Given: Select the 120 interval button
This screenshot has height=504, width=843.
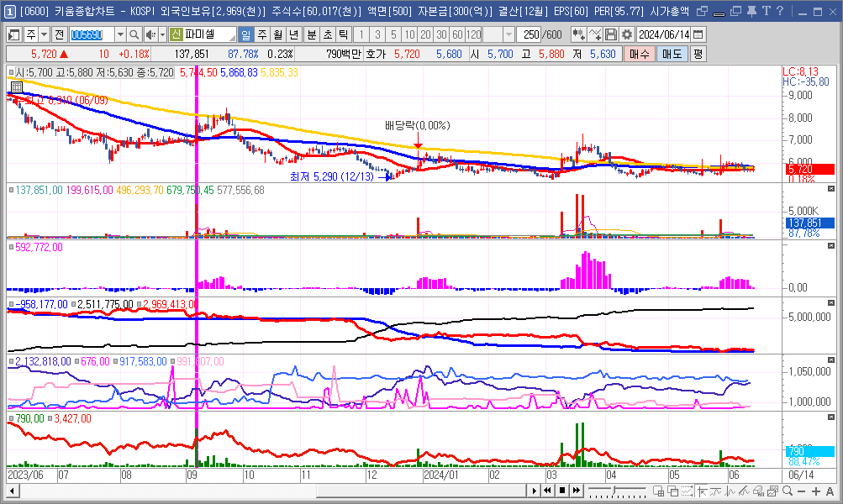Looking at the screenshot, I should (x=474, y=34).
